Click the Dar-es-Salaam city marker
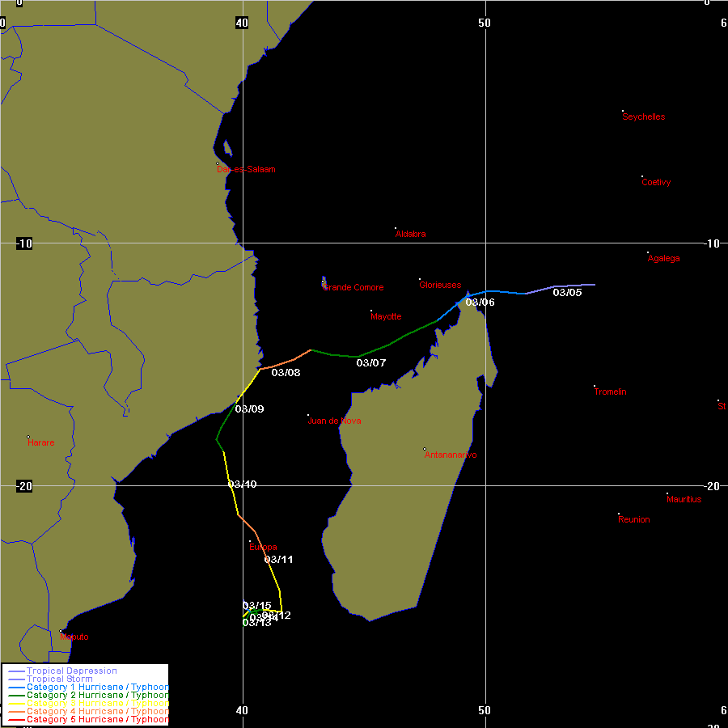 coord(218,163)
